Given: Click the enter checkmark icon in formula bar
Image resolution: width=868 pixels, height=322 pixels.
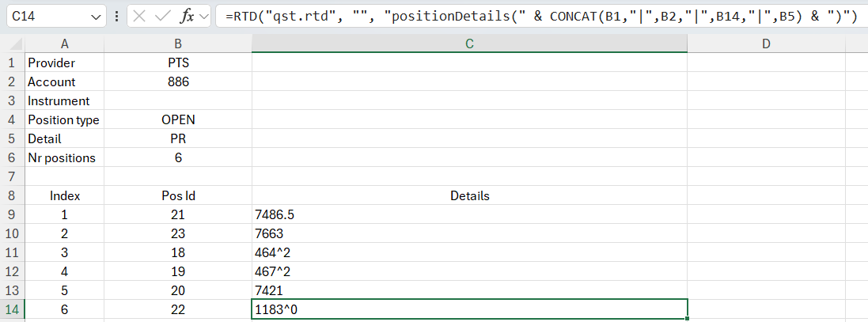Looking at the screenshot, I should coord(162,17).
